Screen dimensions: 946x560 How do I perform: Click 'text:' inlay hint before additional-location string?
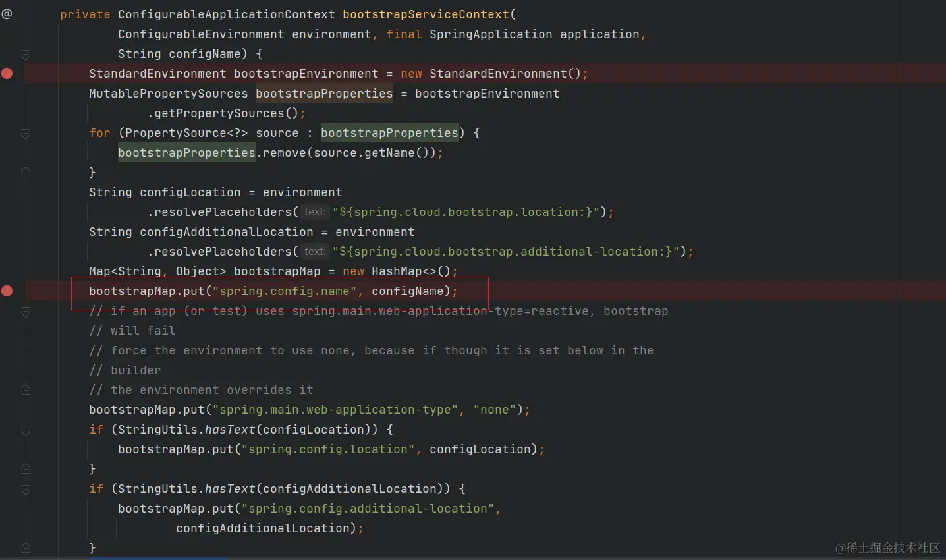click(315, 252)
